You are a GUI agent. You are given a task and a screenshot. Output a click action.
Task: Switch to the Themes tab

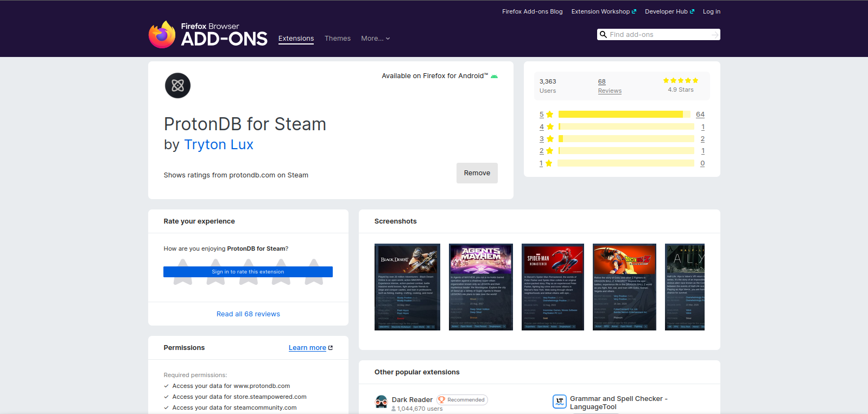click(x=338, y=39)
